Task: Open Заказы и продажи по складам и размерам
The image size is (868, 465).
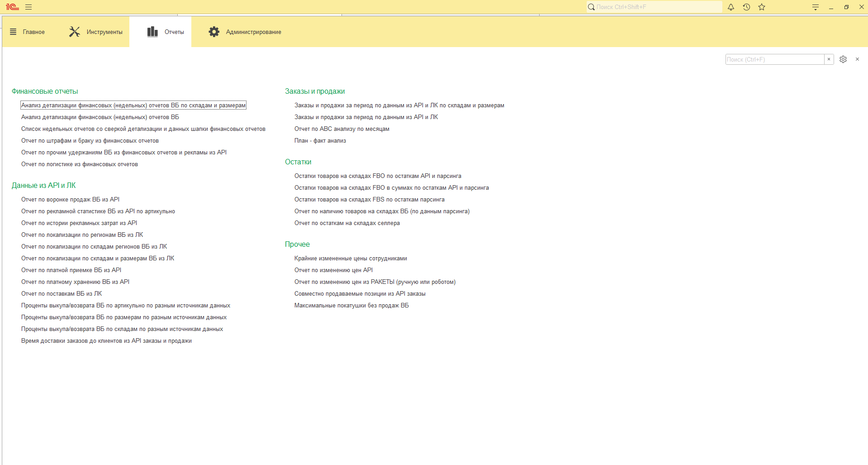Action: point(399,105)
